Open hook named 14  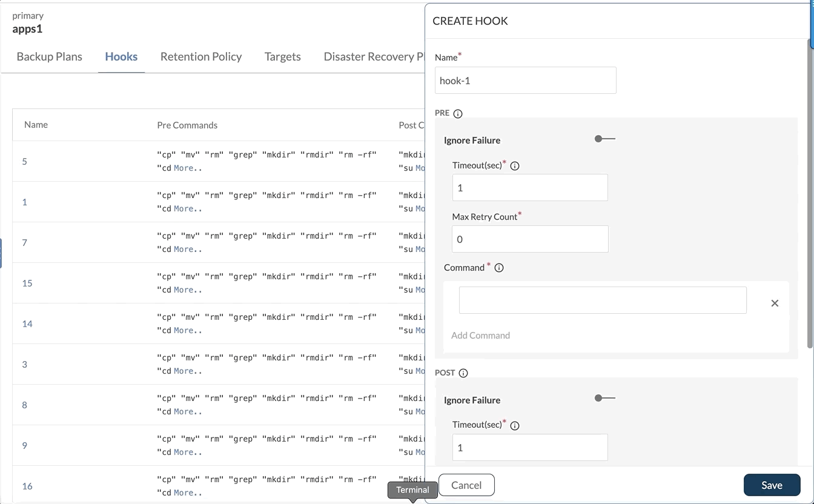[27, 323]
